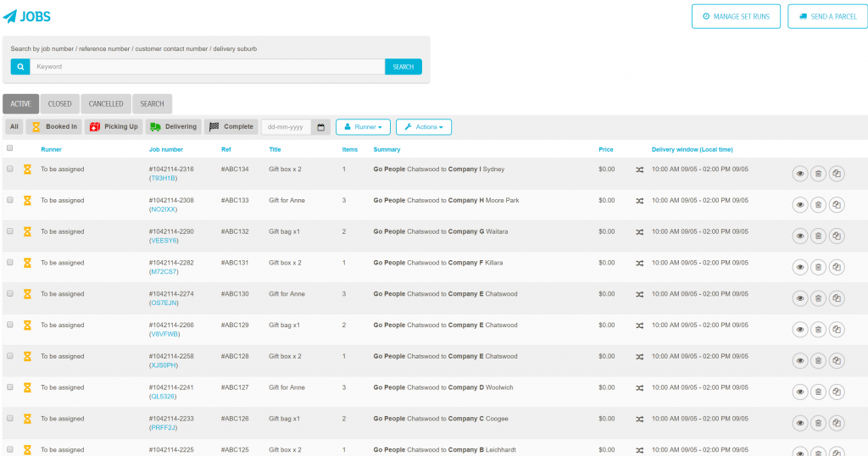Viewport: 868px width, 456px height.
Task: Click trash icon for job #ABC129
Action: 818,329
